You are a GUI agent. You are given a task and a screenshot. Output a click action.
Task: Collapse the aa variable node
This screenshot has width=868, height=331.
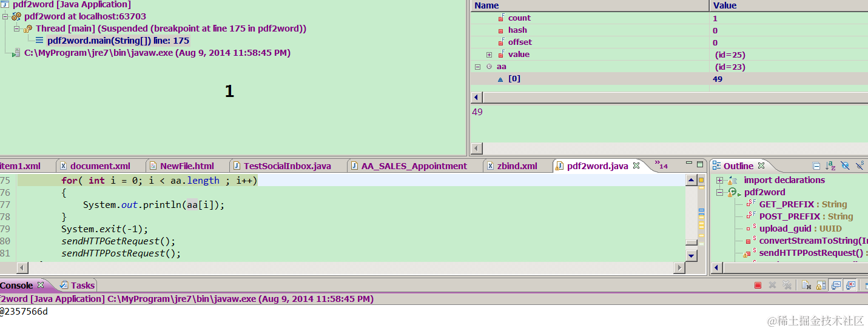click(477, 67)
